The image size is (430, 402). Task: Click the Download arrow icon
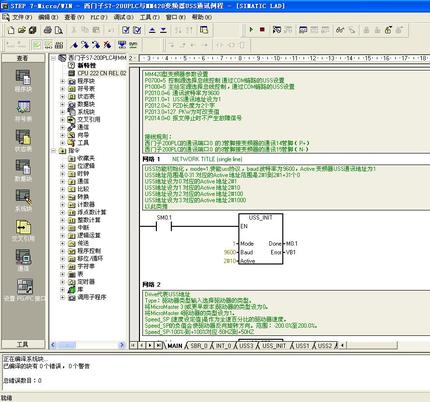tap(163, 30)
